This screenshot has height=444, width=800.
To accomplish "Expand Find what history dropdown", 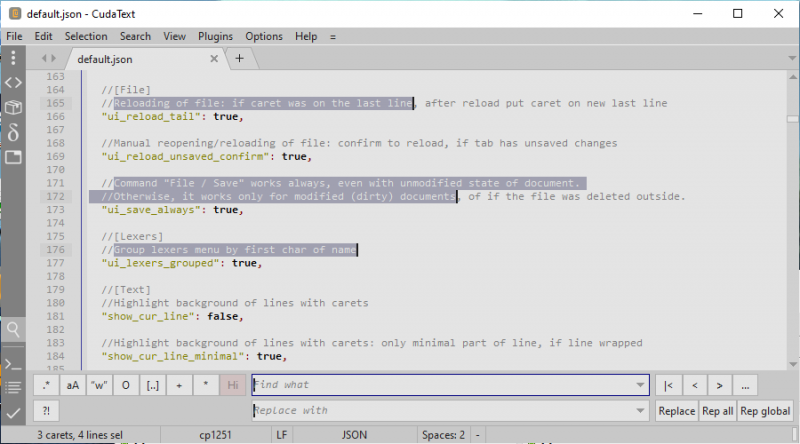I will 640,385.
